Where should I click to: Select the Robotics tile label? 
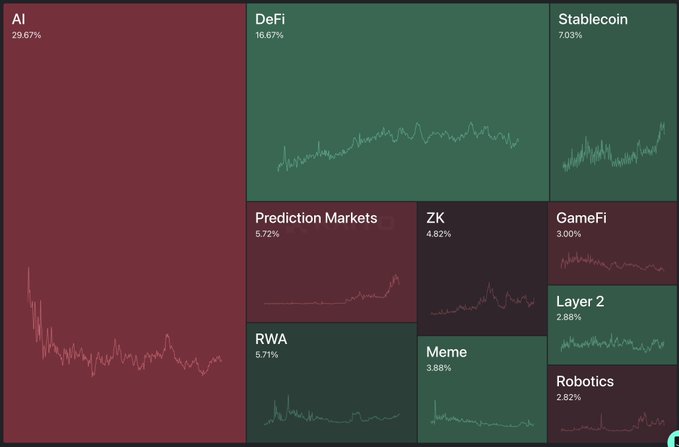(585, 382)
